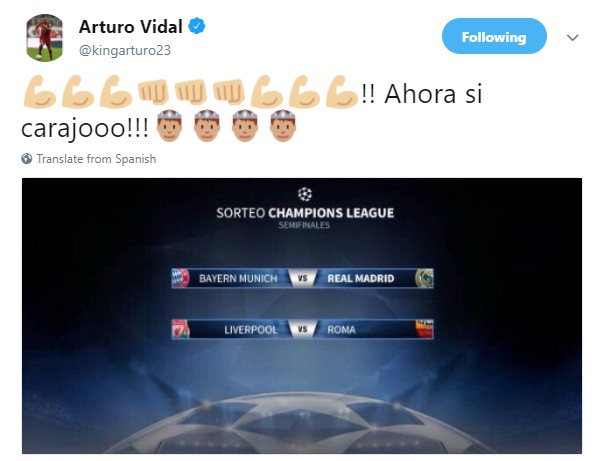The image size is (608, 461).
Task: Open the @kingarturo23 handle link
Action: (125, 50)
